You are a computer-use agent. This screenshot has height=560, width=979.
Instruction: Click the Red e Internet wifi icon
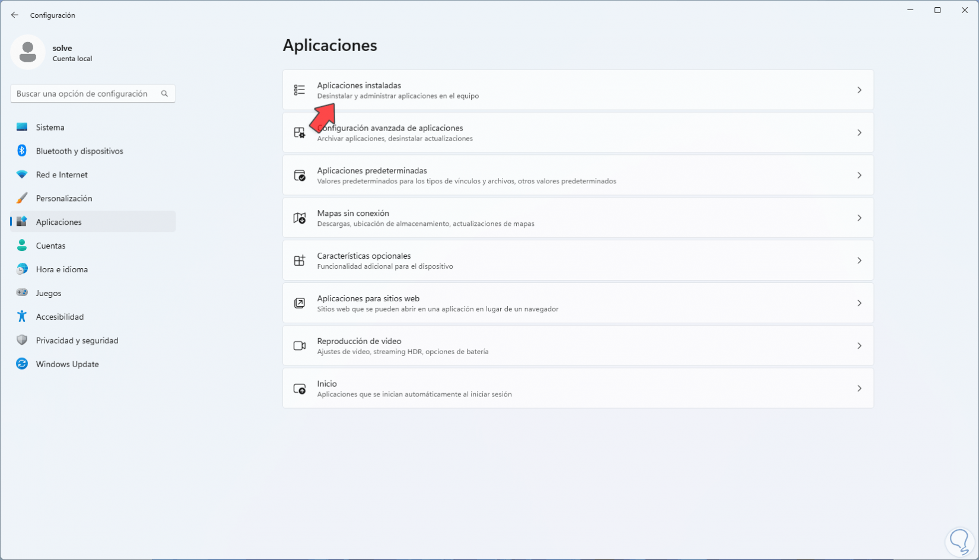pyautogui.click(x=22, y=174)
